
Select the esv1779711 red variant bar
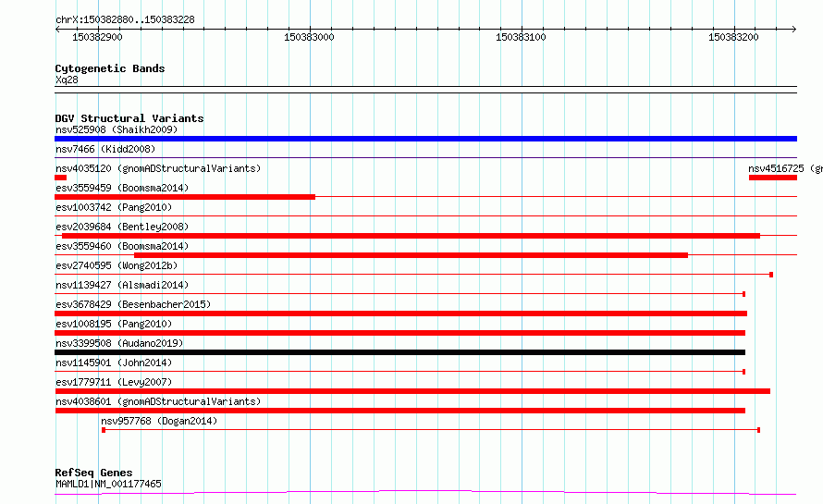[412, 391]
